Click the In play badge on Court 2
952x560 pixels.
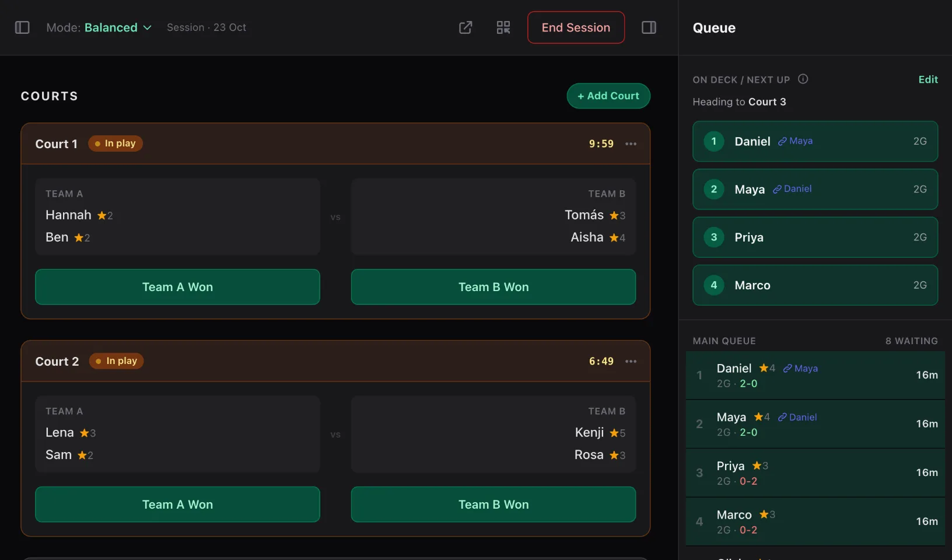[116, 361]
